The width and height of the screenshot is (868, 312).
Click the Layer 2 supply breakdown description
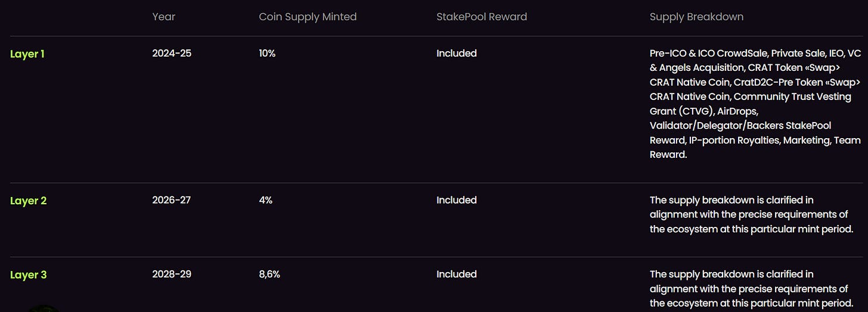pyautogui.click(x=751, y=214)
